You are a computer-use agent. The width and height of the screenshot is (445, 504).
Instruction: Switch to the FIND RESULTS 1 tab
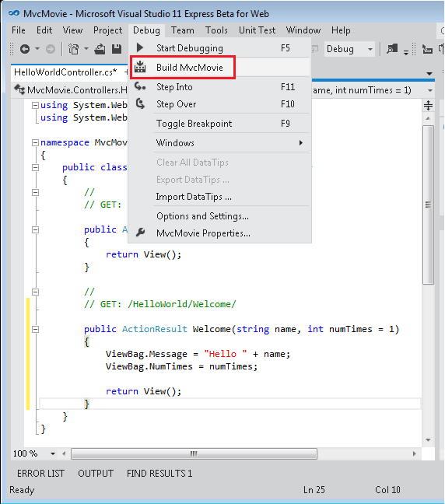point(159,473)
